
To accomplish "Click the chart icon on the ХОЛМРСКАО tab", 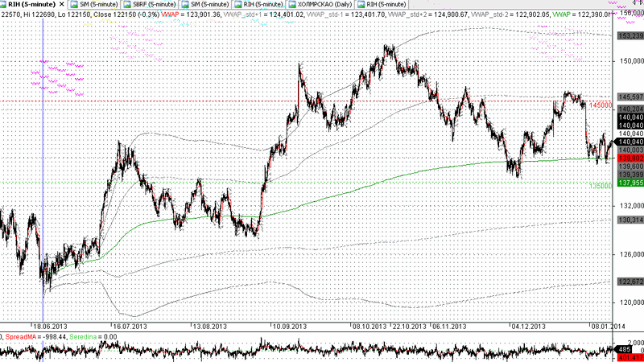I will tap(292, 4).
